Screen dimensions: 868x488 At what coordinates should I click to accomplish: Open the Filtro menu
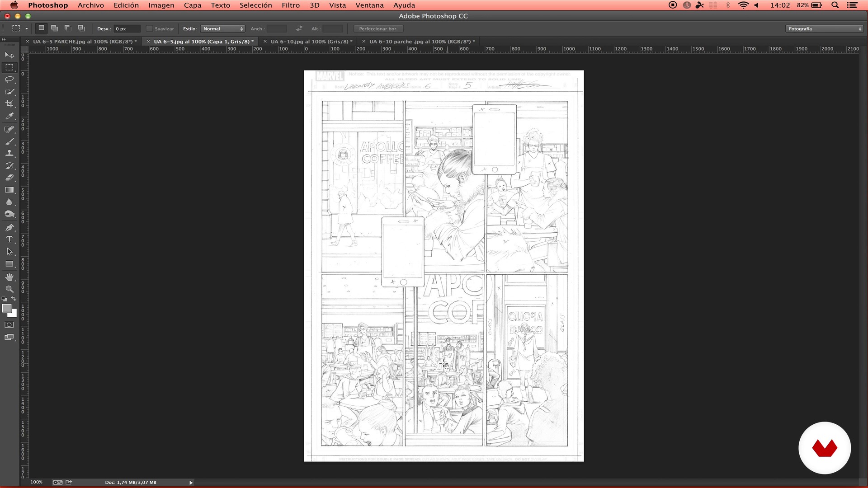tap(291, 5)
